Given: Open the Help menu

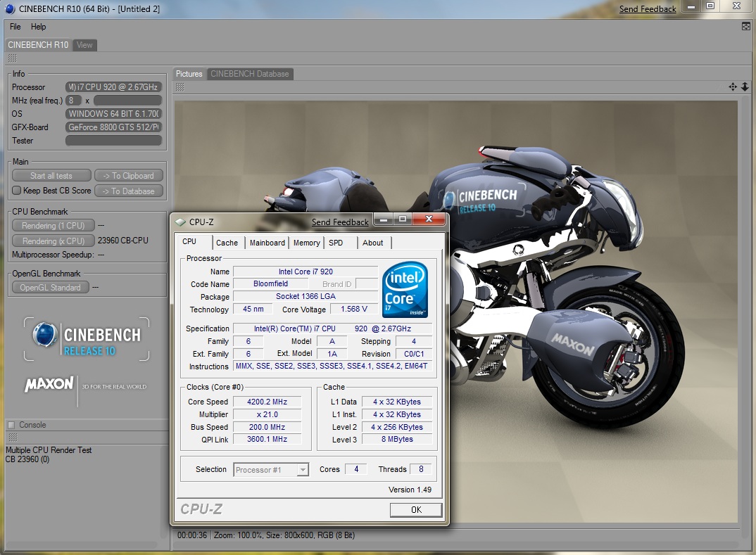Looking at the screenshot, I should click(39, 27).
